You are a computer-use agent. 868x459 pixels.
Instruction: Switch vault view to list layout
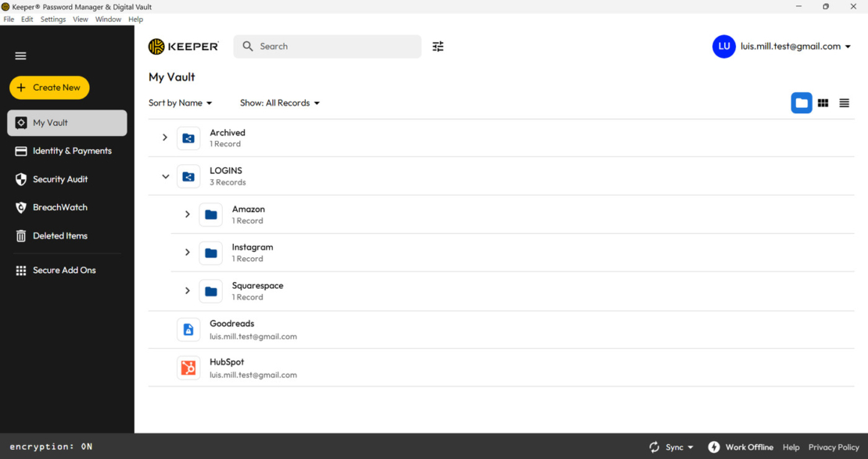click(844, 102)
